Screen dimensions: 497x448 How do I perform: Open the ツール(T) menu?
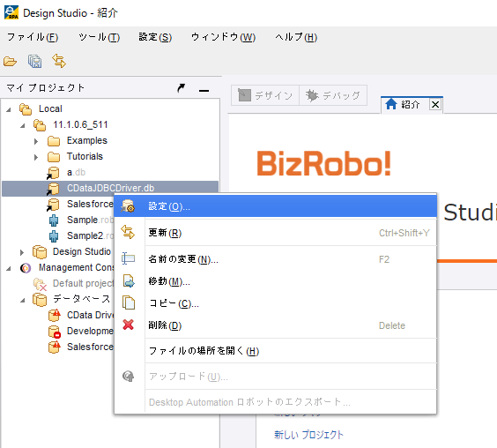click(100, 37)
